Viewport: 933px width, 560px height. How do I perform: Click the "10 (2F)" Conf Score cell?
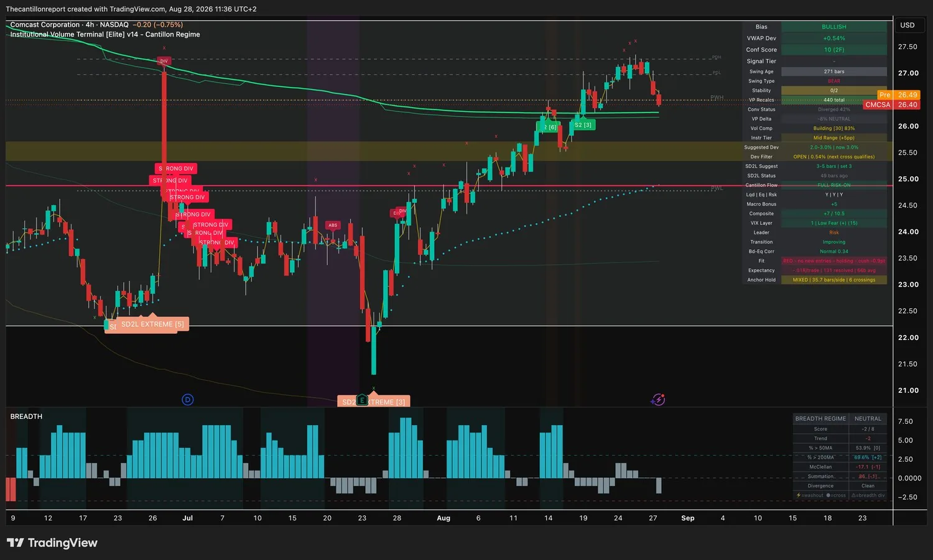click(834, 50)
